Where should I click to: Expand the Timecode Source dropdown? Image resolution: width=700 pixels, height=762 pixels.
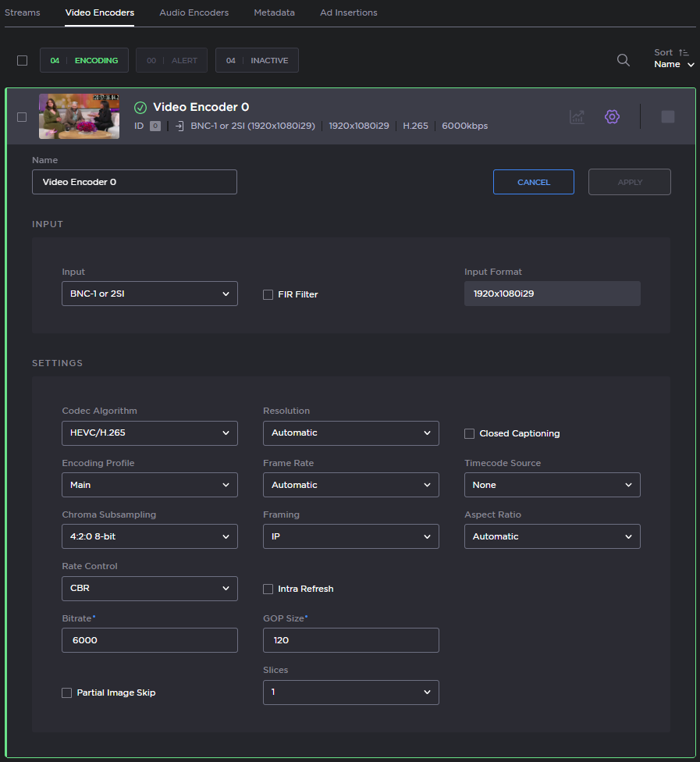[x=552, y=485]
